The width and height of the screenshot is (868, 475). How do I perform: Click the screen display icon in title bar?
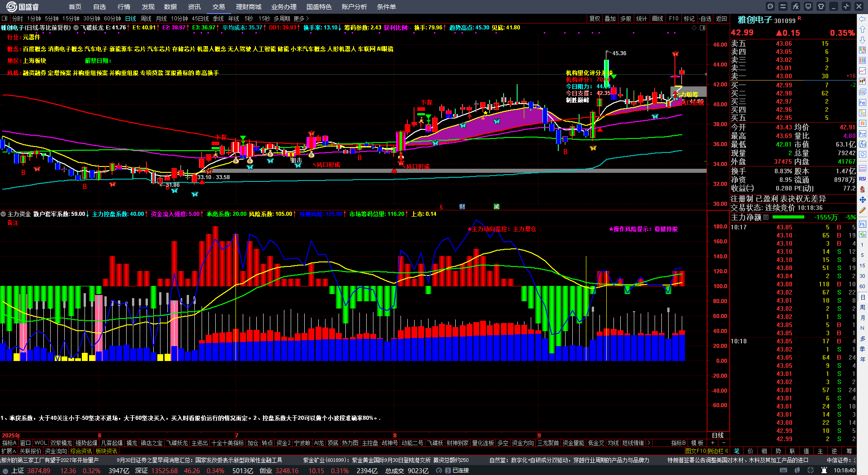click(808, 6)
